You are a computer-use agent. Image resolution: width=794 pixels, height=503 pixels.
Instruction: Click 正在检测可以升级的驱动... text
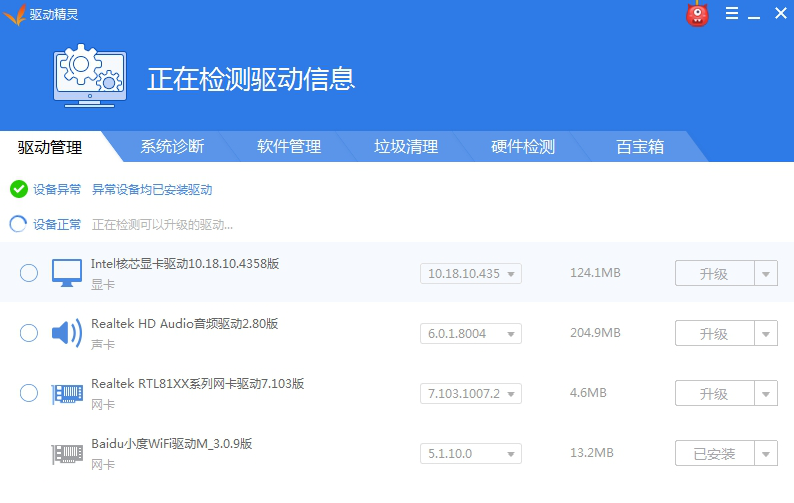click(162, 224)
